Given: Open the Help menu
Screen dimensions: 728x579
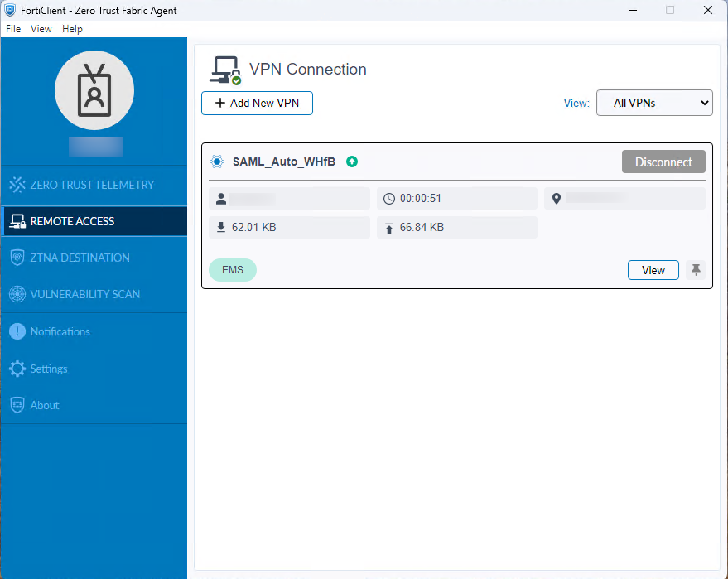Looking at the screenshot, I should point(72,29).
